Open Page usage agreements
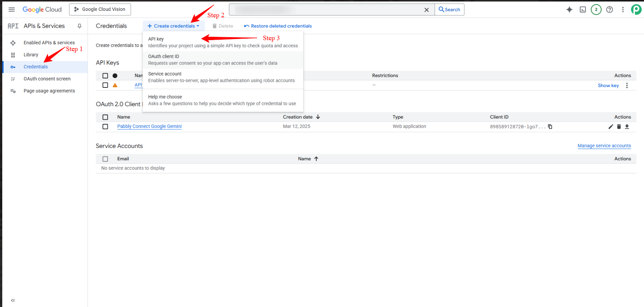 (49, 91)
